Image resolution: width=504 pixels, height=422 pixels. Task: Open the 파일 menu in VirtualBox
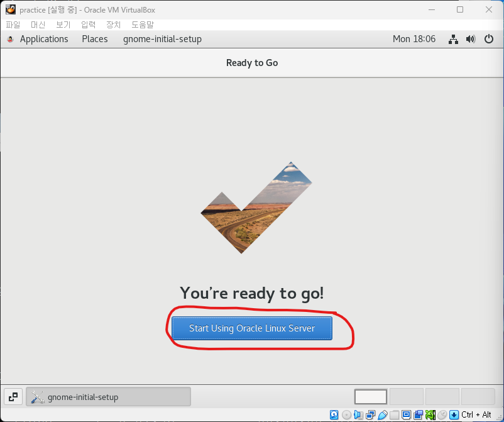coord(13,25)
